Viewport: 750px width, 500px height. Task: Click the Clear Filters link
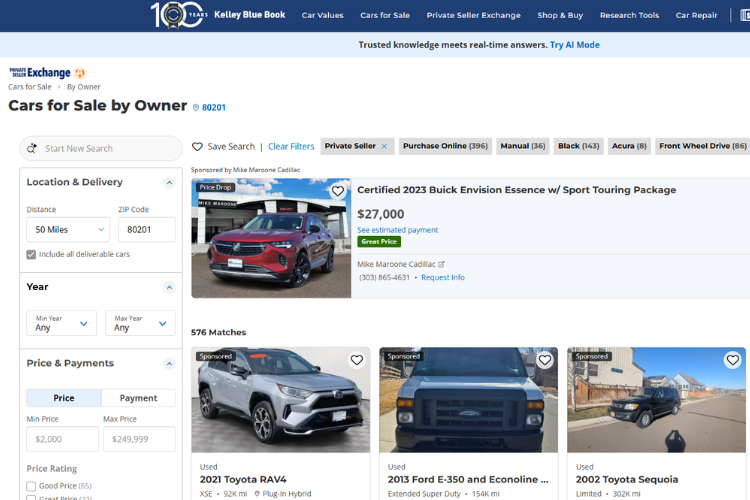point(291,146)
